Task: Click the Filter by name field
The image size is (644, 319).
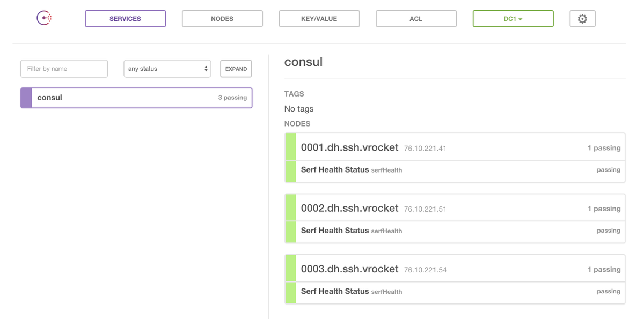Action: click(x=64, y=69)
